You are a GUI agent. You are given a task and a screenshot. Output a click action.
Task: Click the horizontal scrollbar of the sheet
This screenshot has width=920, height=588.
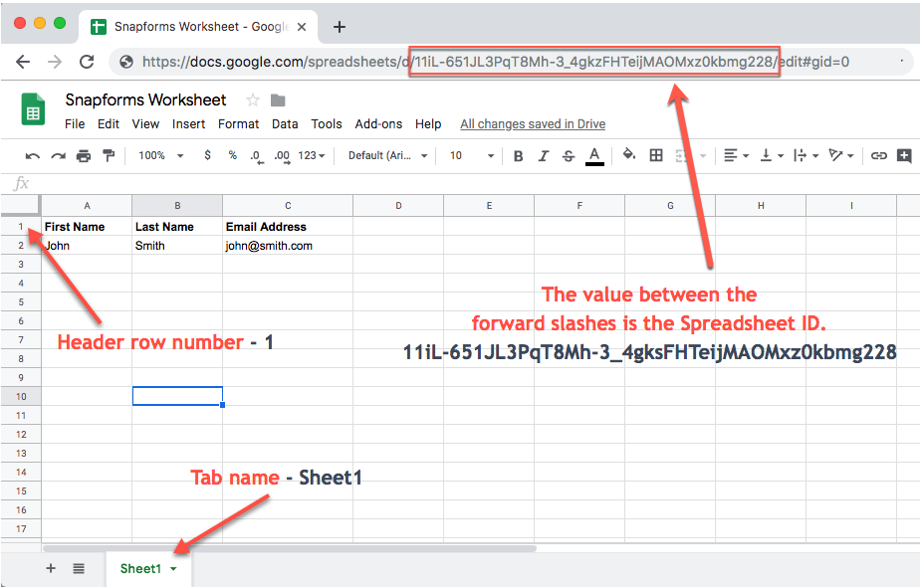(x=290, y=549)
